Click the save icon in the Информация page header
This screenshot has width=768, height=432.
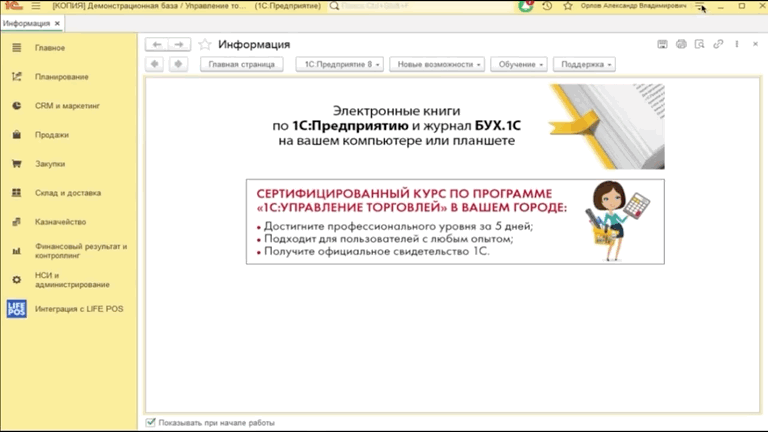point(662,44)
